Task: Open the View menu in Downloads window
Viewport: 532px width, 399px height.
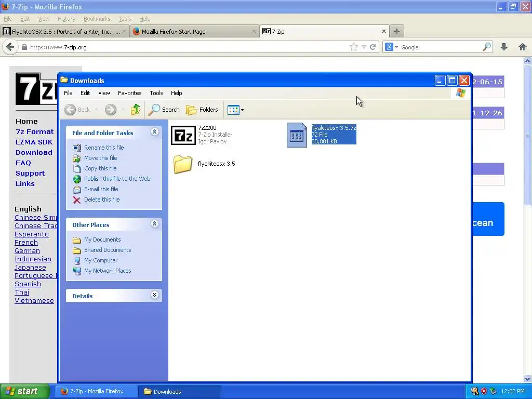Action: click(104, 93)
